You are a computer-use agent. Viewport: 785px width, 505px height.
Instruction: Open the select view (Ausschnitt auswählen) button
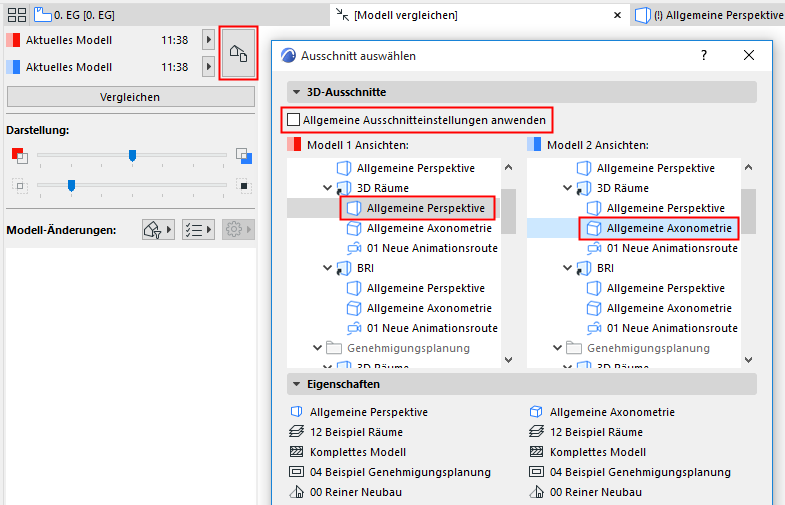(238, 53)
